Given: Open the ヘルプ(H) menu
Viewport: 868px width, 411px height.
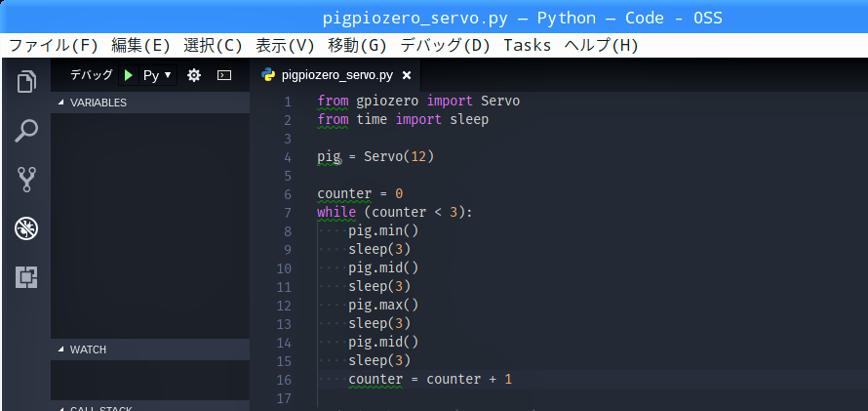Looking at the screenshot, I should tap(602, 45).
